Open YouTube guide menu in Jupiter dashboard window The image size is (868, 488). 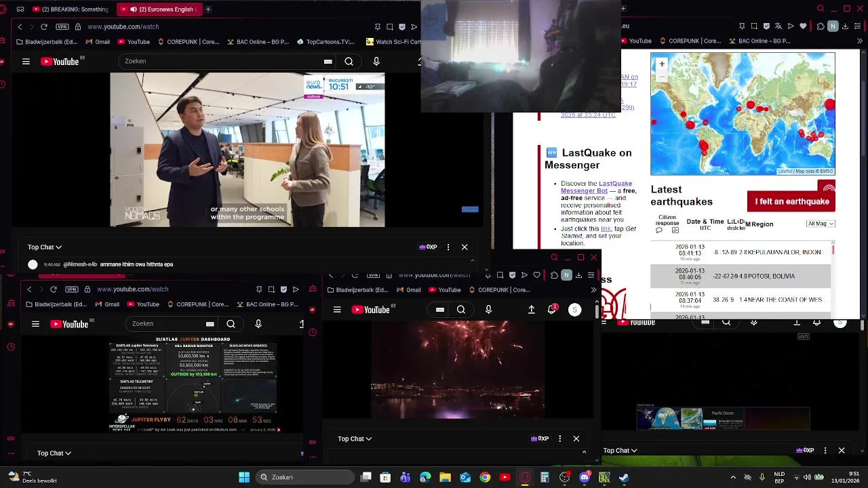pyautogui.click(x=35, y=324)
